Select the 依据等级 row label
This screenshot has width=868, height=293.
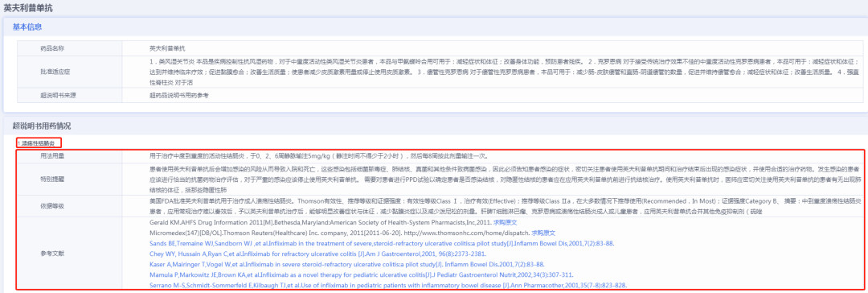coord(52,206)
